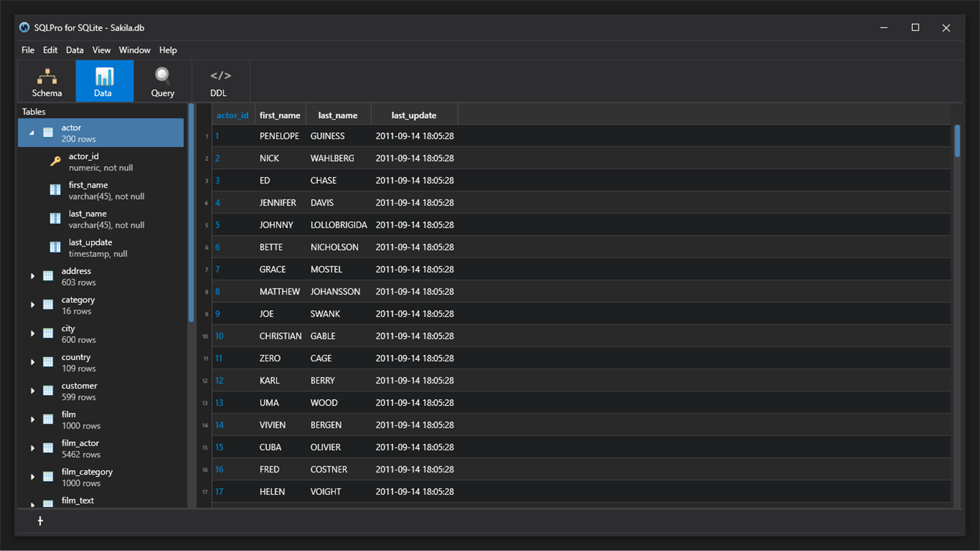The width and height of the screenshot is (980, 551).
Task: Click the SQLPro app logo in title bar
Action: point(25,27)
